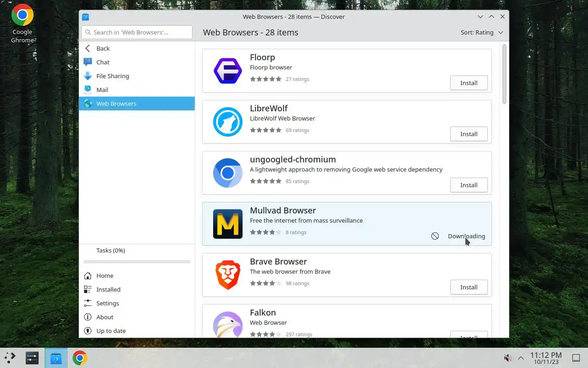Click the Search in 'Web Browsers' field

[x=137, y=32]
